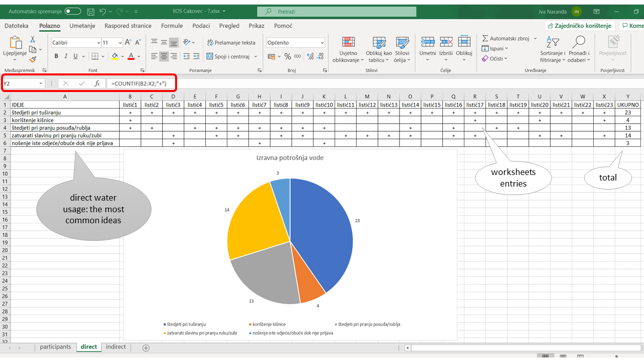Image resolution: width=644 pixels, height=362 pixels.
Task: Click the Y2 name box
Action: (23, 83)
